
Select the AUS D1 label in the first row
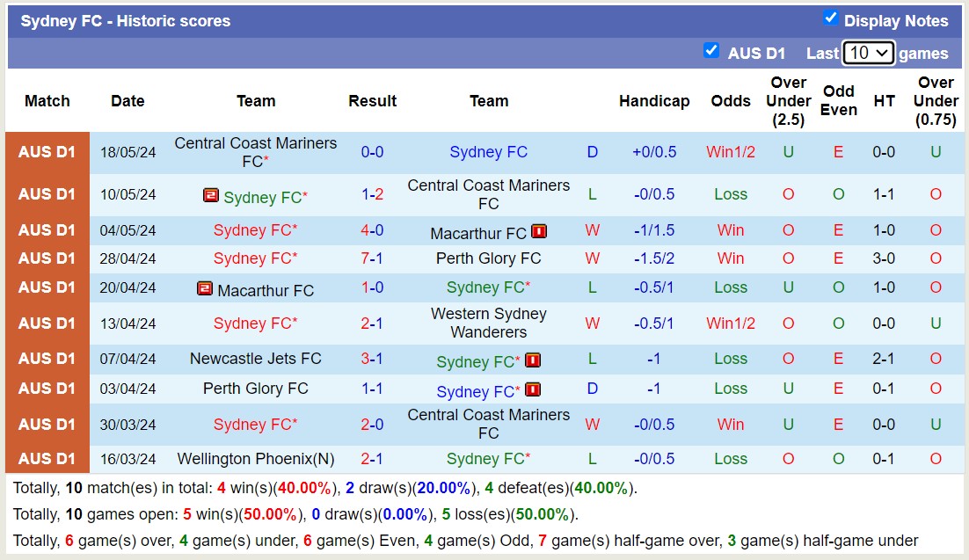pos(47,151)
